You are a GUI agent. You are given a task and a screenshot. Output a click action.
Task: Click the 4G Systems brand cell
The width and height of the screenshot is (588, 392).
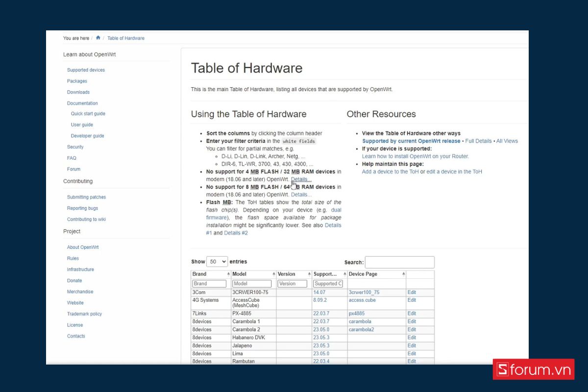211,303
